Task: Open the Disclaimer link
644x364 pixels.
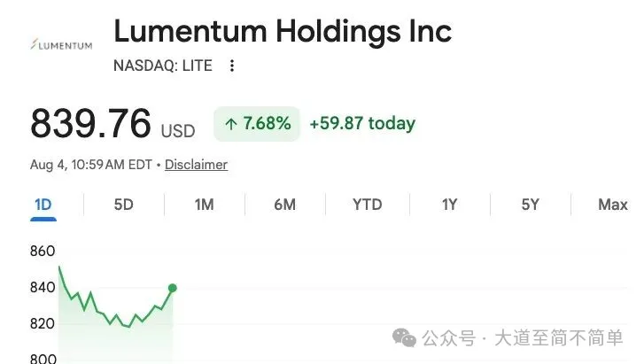Action: (x=197, y=165)
